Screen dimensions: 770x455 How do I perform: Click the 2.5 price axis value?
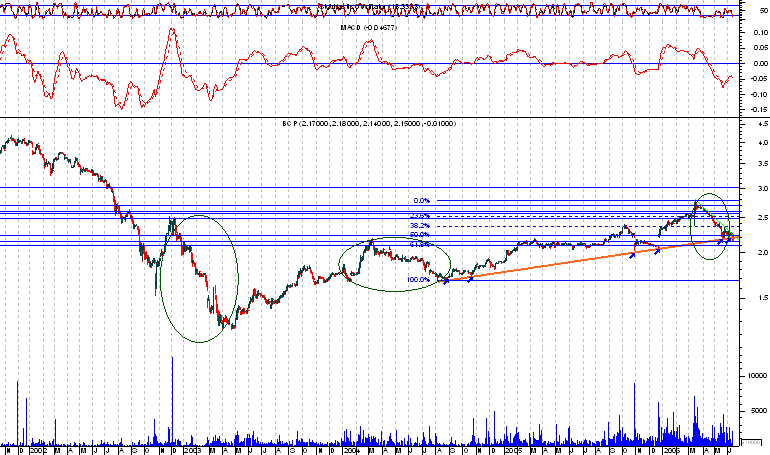point(764,217)
